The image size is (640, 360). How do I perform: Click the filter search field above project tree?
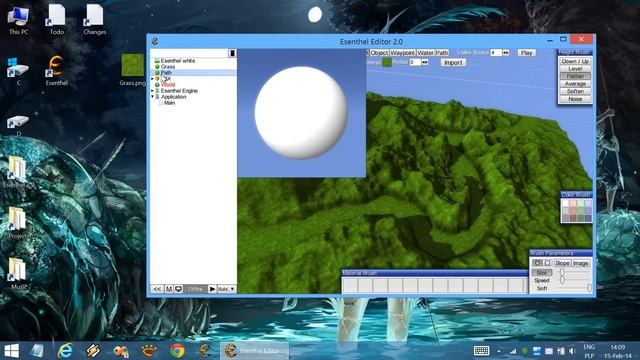coord(189,53)
